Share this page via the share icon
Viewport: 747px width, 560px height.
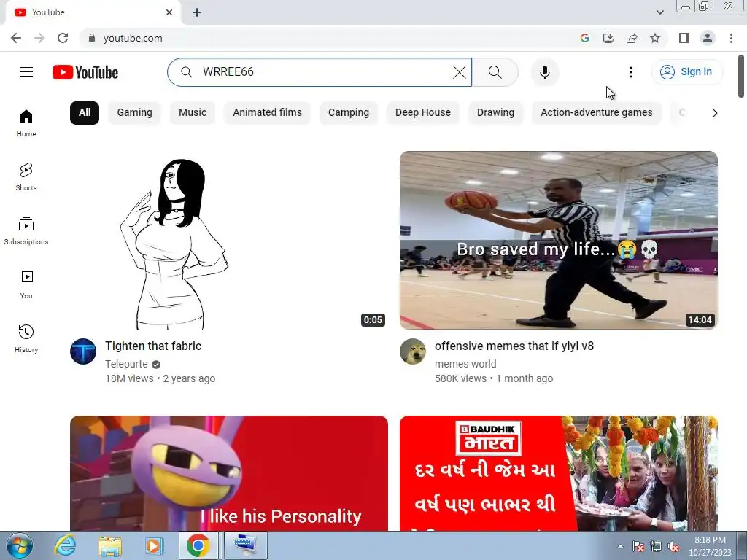click(632, 38)
